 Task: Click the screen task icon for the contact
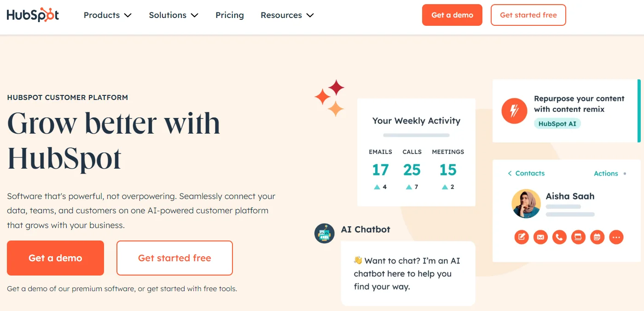(578, 237)
